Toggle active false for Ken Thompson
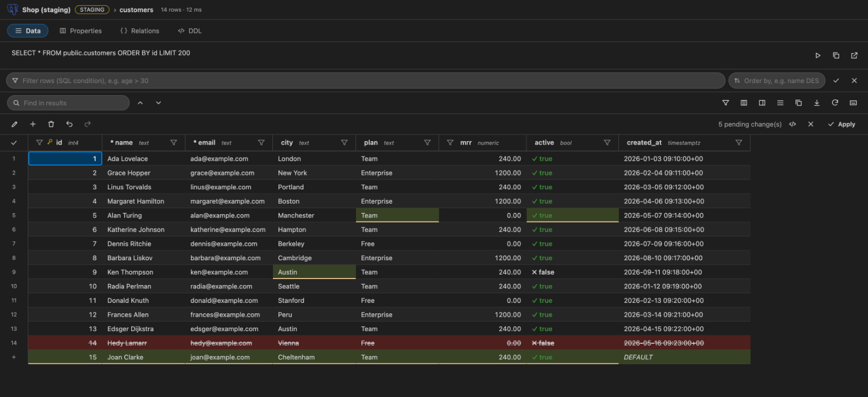Screen dimensions: 868x397 pyautogui.click(x=572, y=272)
